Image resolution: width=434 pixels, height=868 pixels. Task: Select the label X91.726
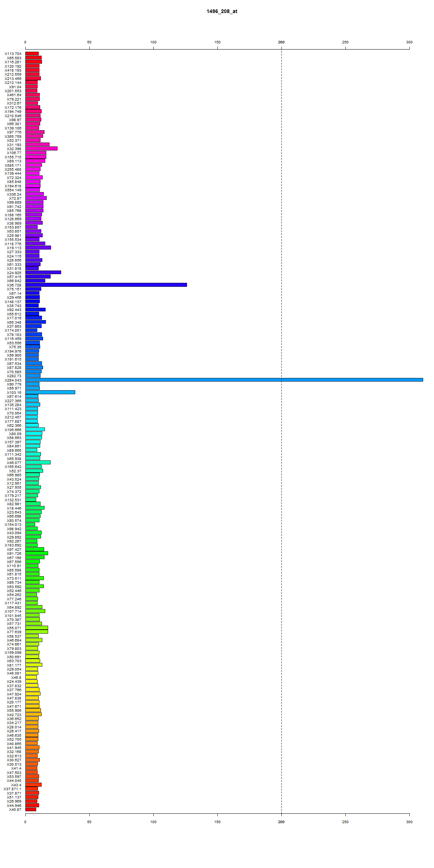[14, 553]
